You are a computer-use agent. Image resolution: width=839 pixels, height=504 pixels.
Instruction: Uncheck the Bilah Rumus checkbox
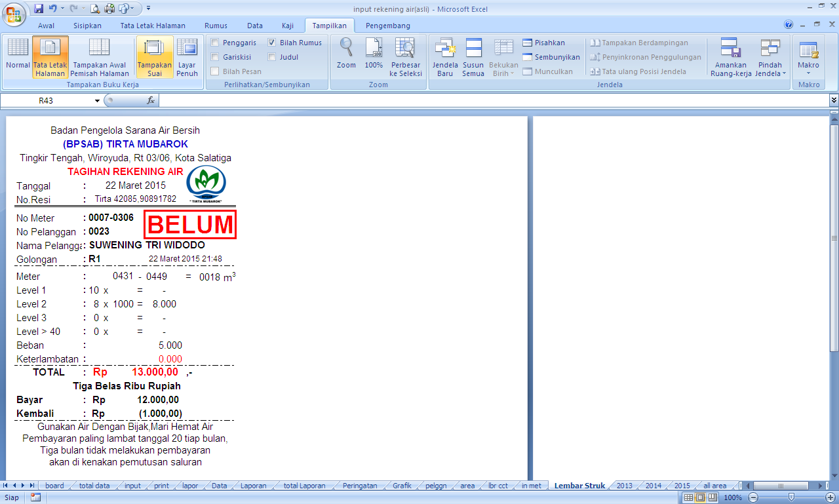pyautogui.click(x=272, y=42)
